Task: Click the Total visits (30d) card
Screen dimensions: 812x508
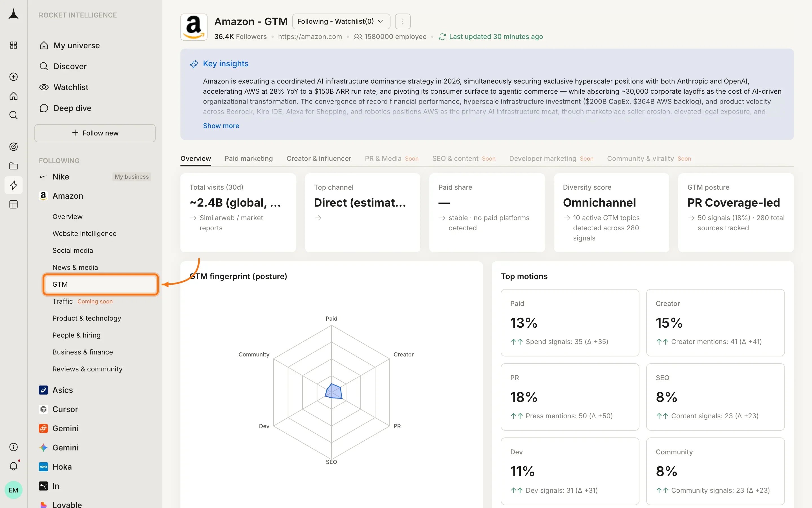Action: 238,213
